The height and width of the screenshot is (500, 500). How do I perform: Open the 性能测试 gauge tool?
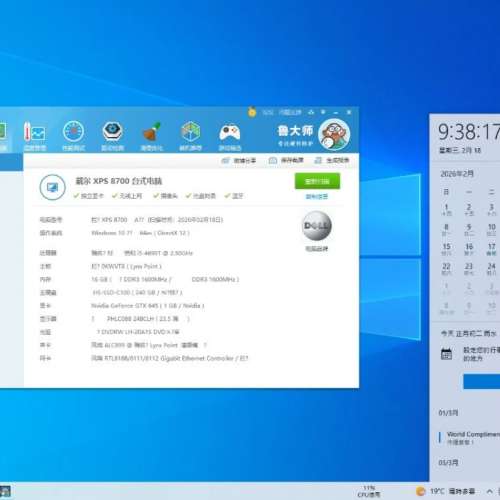(x=74, y=136)
